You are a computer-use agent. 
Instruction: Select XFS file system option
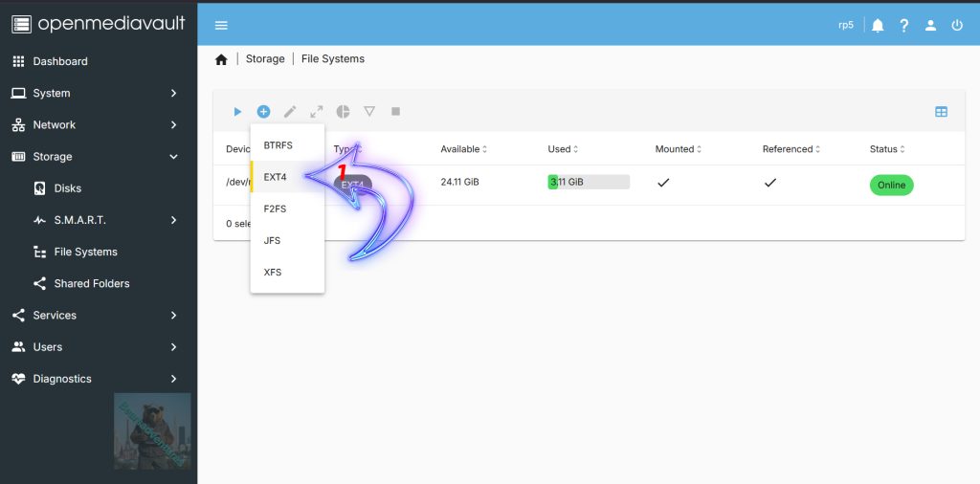[287, 273]
